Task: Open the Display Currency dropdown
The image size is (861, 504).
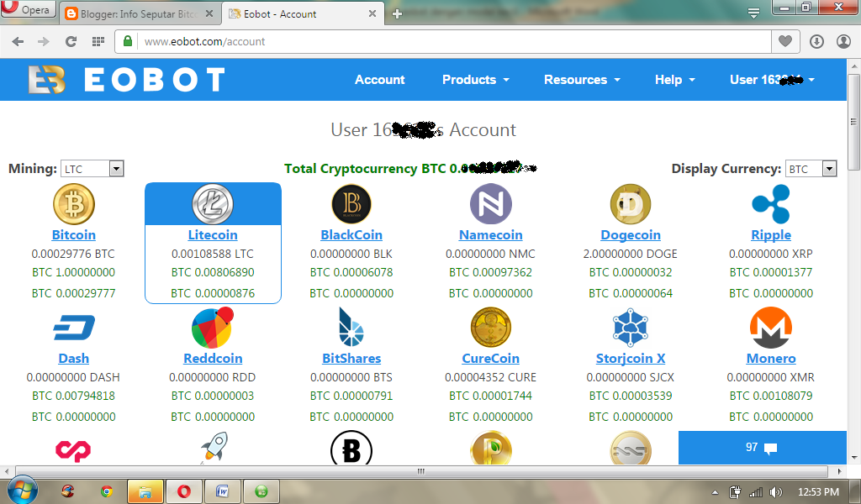Action: click(x=811, y=169)
